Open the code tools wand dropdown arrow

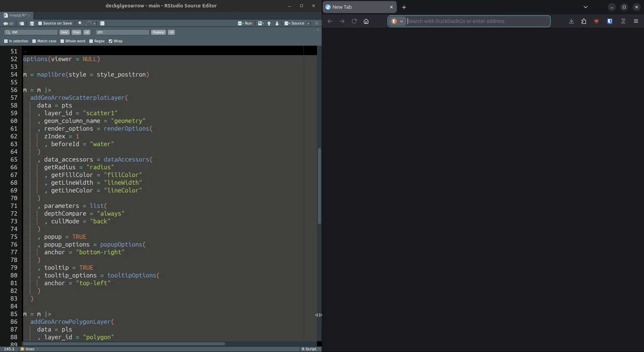click(95, 24)
